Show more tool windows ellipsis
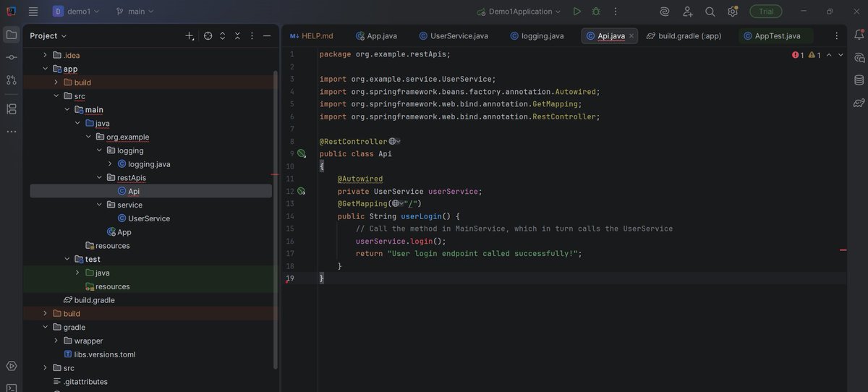 tap(12, 132)
